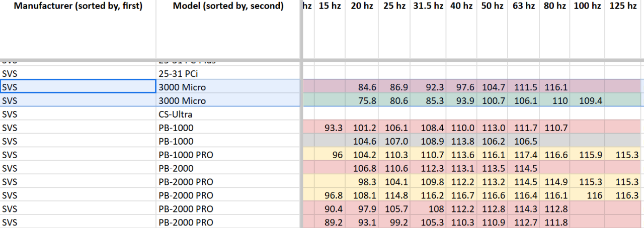The height and width of the screenshot is (228, 644).
Task: Click the 101.2 cell
Action: pos(362,128)
